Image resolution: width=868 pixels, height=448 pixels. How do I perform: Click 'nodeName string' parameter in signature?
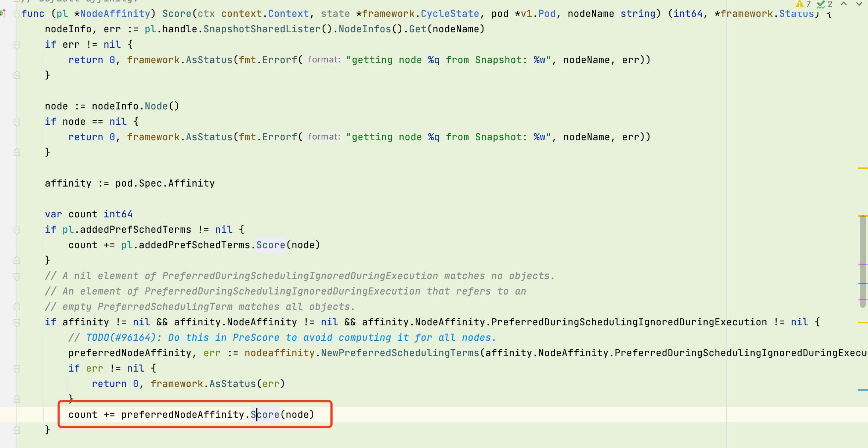point(611,14)
